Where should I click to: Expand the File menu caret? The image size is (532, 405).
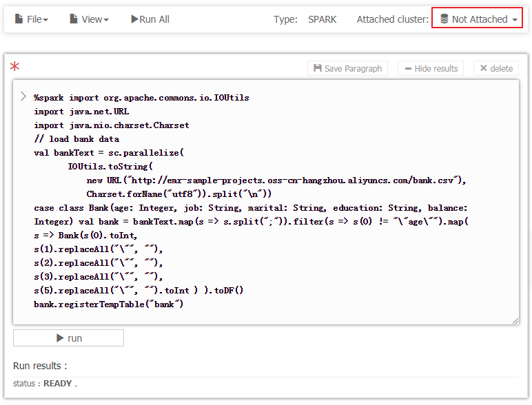45,20
